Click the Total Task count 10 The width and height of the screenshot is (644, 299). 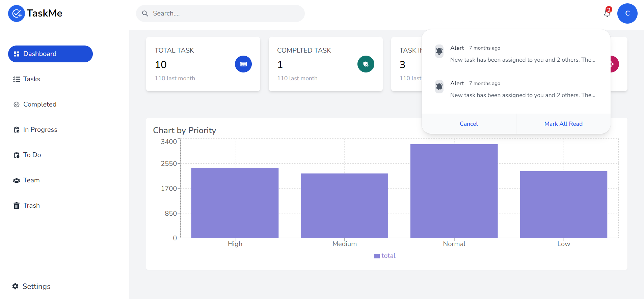point(161,64)
